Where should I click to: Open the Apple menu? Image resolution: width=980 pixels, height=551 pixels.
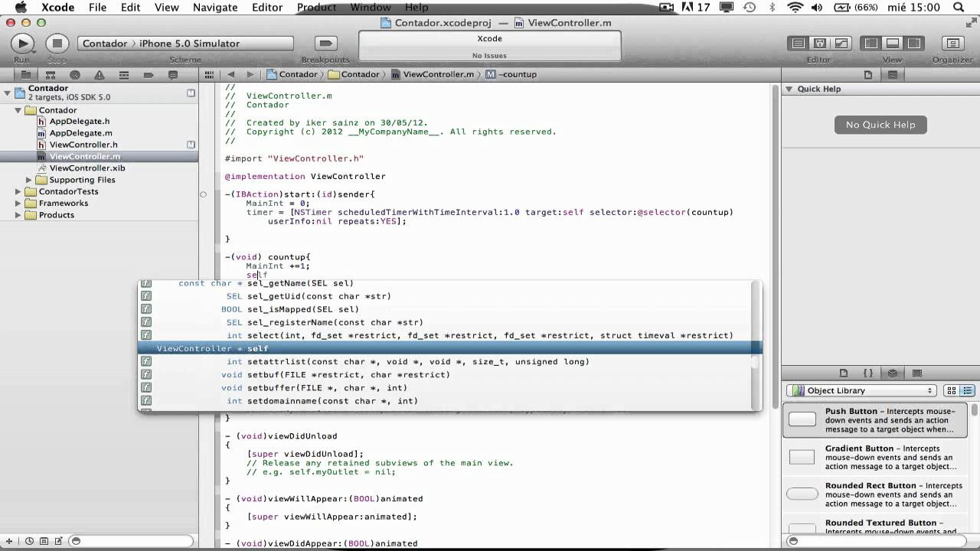tap(21, 7)
